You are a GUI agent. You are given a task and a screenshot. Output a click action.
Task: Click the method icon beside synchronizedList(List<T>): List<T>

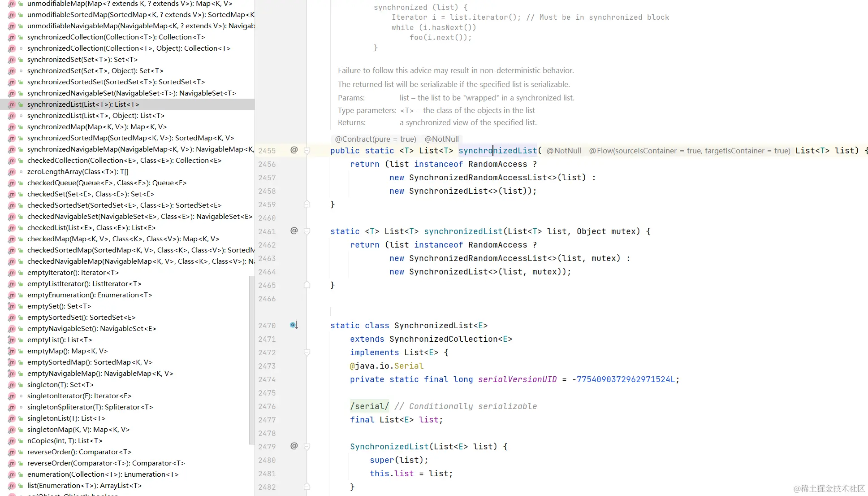[x=12, y=104]
